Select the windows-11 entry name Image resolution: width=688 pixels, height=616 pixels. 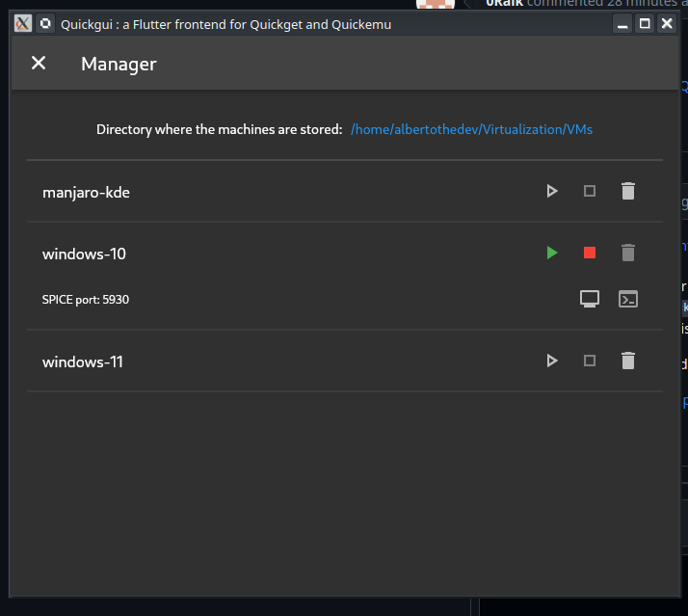[x=83, y=362]
